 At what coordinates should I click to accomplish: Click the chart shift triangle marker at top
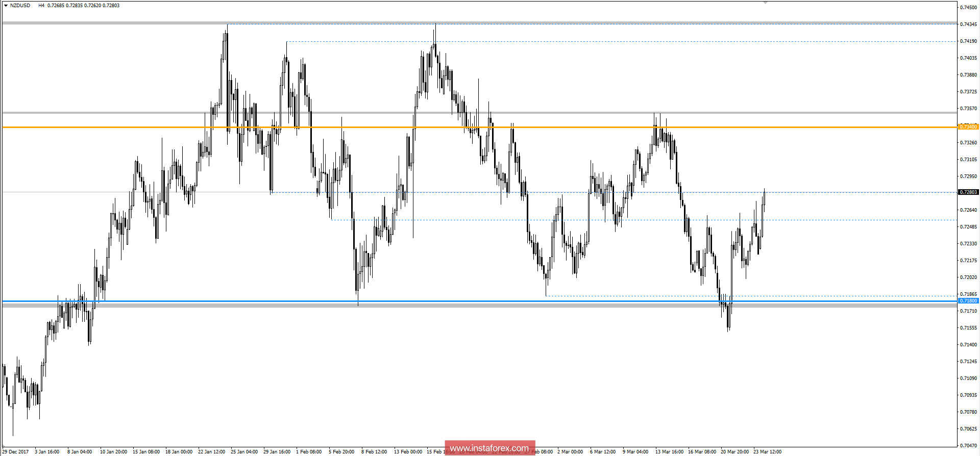coord(765,3)
